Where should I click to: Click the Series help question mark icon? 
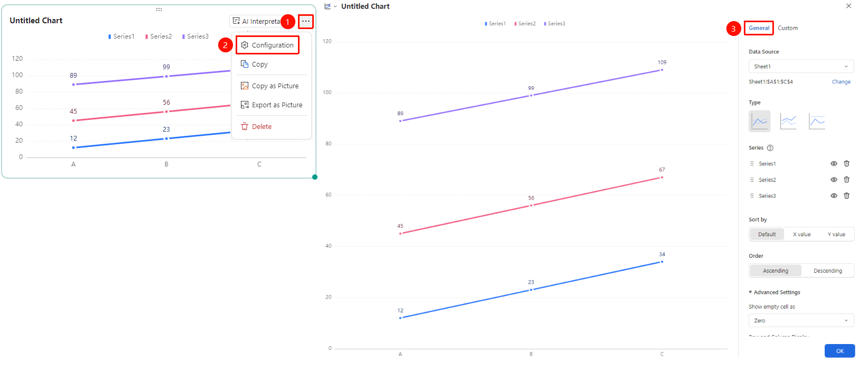click(770, 148)
